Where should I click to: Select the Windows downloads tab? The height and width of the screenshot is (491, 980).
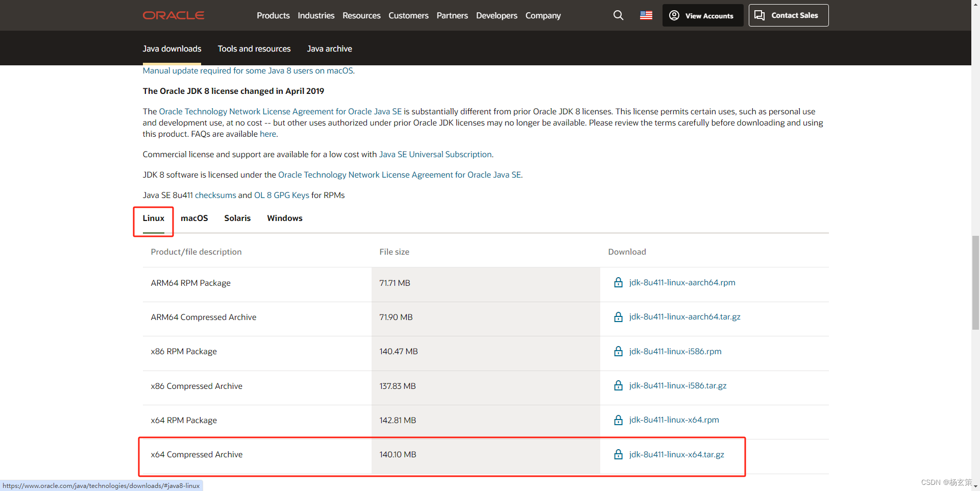(284, 218)
